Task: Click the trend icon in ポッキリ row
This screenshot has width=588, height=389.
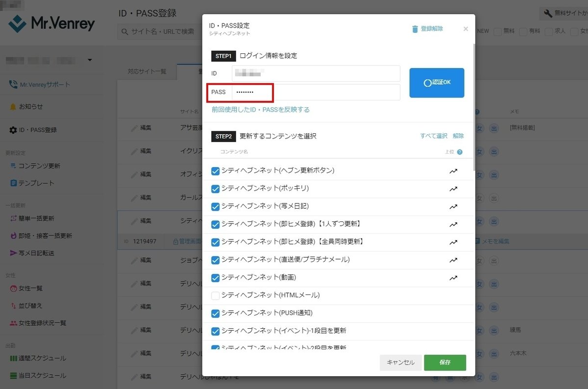Action: tap(453, 189)
